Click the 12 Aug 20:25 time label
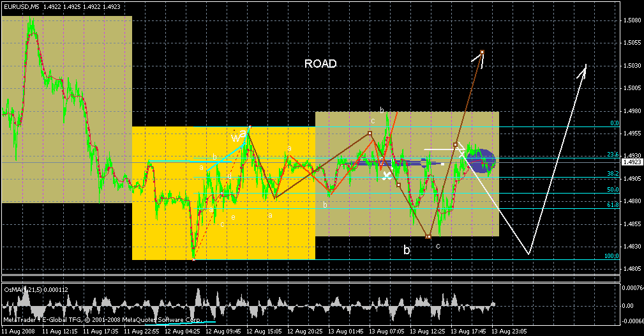 click(x=304, y=331)
